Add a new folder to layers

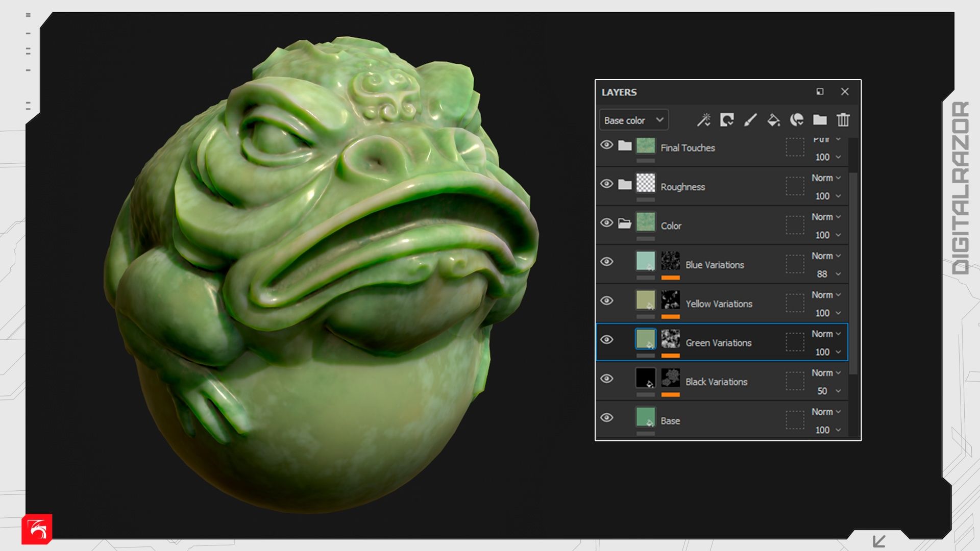click(820, 120)
